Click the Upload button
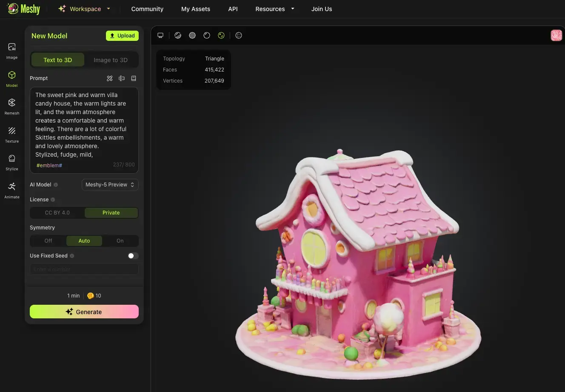Image resolution: width=565 pixels, height=392 pixels. [x=122, y=36]
